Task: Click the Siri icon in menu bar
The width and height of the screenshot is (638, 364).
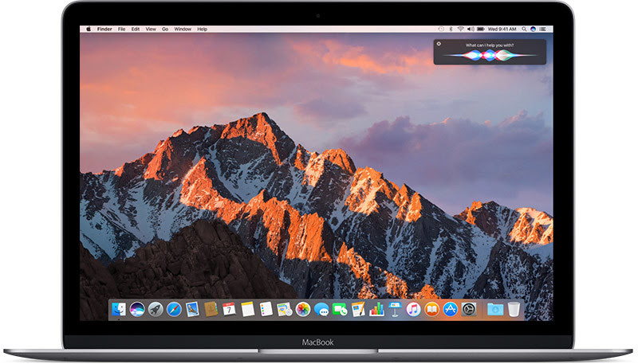Action: [534, 29]
